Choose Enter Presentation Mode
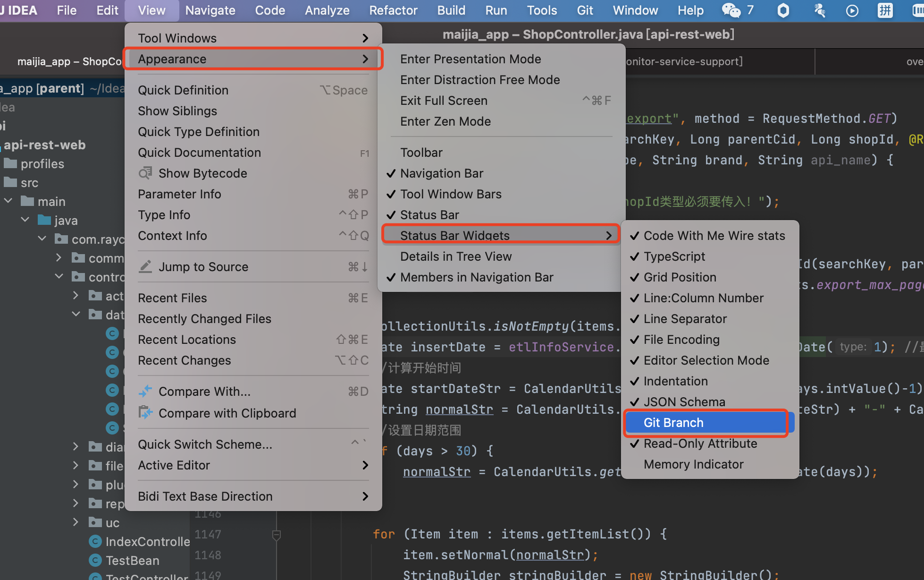The width and height of the screenshot is (924, 580). [x=470, y=59]
